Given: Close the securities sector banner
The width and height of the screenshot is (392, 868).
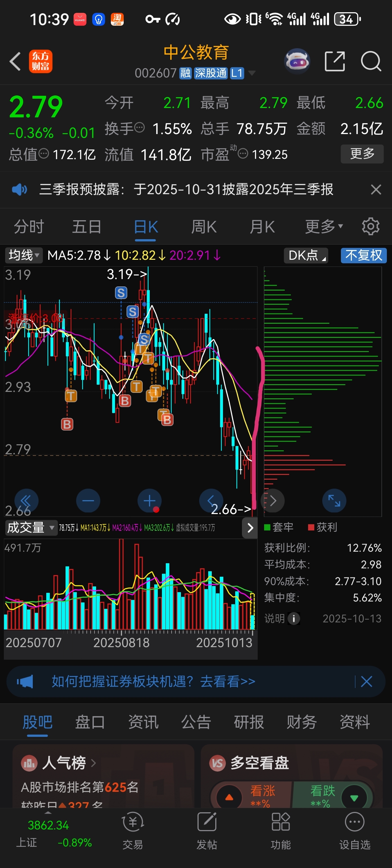Looking at the screenshot, I should (366, 681).
